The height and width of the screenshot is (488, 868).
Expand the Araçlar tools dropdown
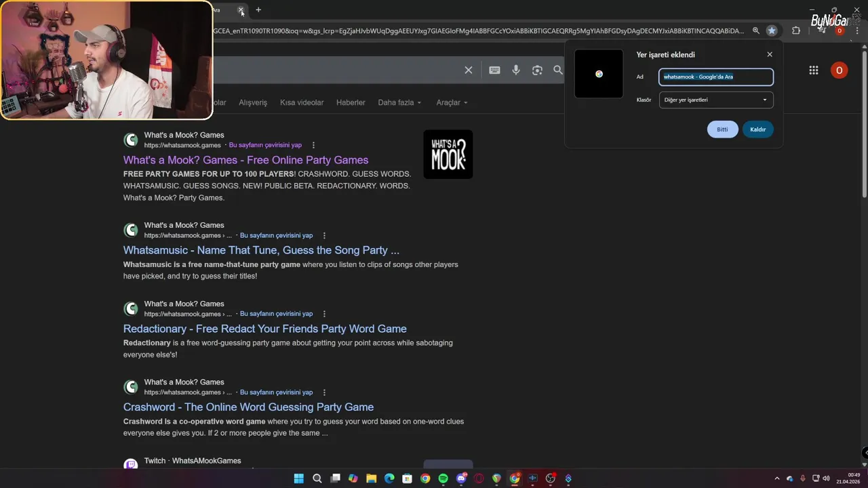click(x=452, y=102)
